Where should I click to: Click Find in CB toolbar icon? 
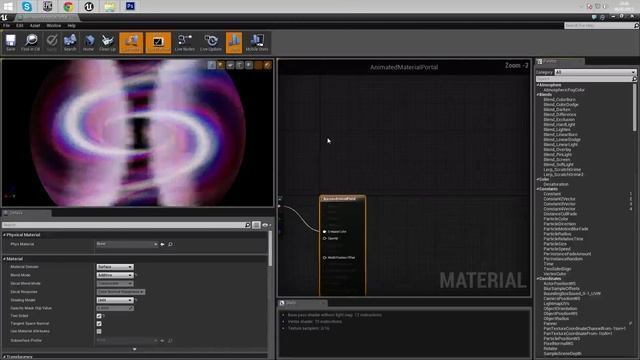(x=31, y=42)
